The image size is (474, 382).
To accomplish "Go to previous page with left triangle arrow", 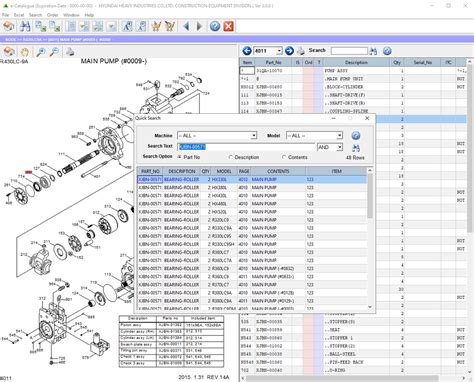I will [x=186, y=26].
